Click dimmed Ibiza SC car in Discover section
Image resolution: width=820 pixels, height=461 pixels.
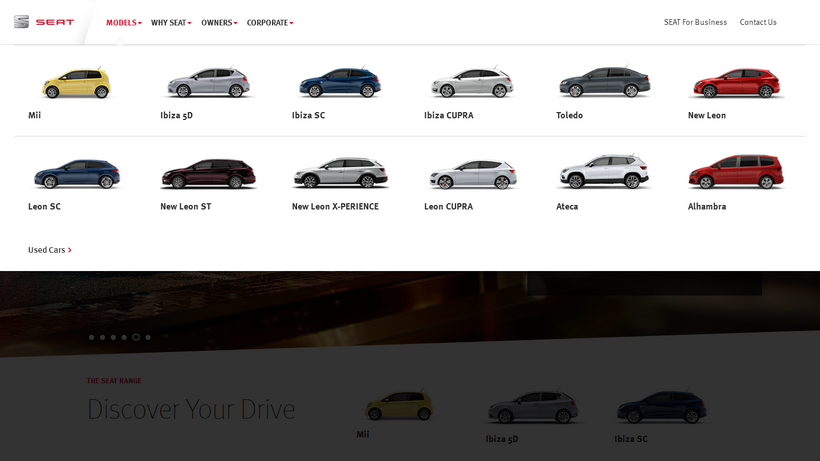662,407
